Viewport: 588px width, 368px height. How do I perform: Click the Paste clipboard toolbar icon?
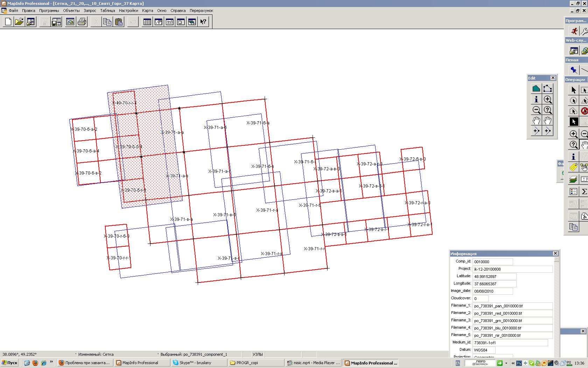click(x=119, y=22)
